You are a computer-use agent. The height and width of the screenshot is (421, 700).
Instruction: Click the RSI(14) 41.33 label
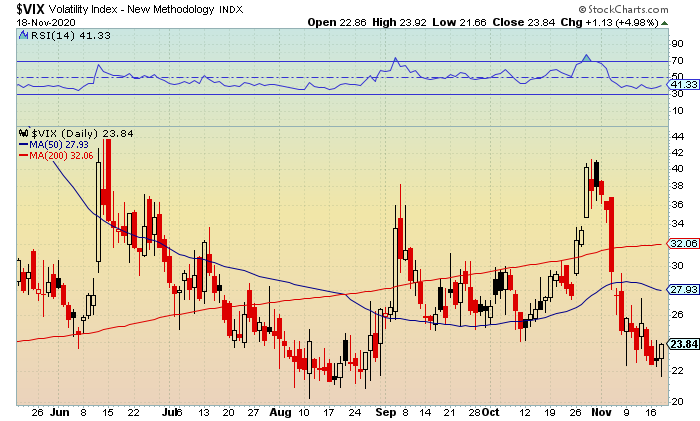[71, 36]
